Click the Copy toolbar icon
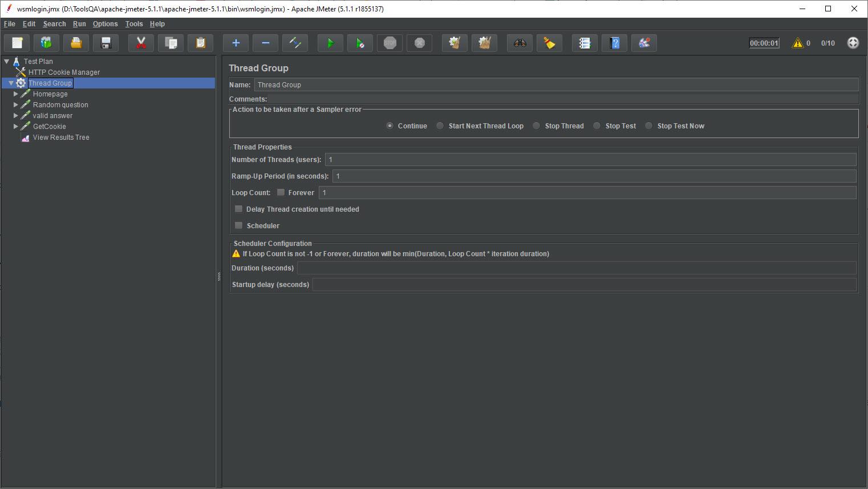This screenshot has height=489, width=868. pyautogui.click(x=171, y=43)
